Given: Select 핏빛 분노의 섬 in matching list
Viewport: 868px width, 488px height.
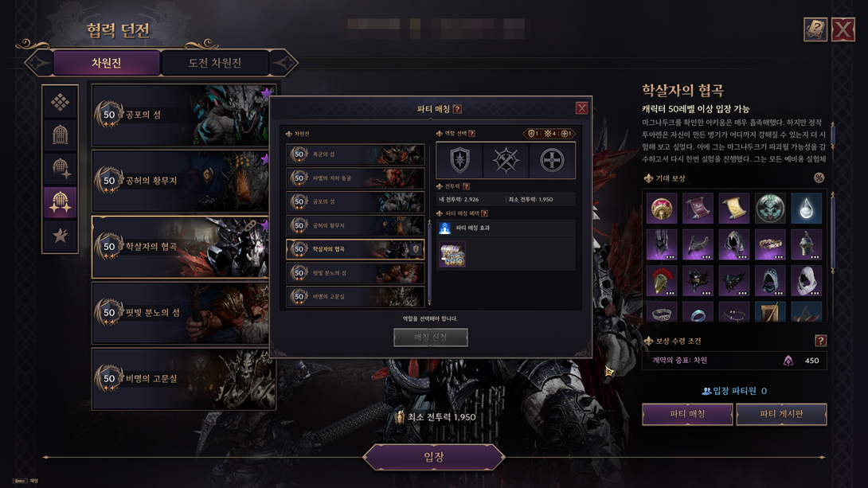Looking at the screenshot, I should pos(355,273).
